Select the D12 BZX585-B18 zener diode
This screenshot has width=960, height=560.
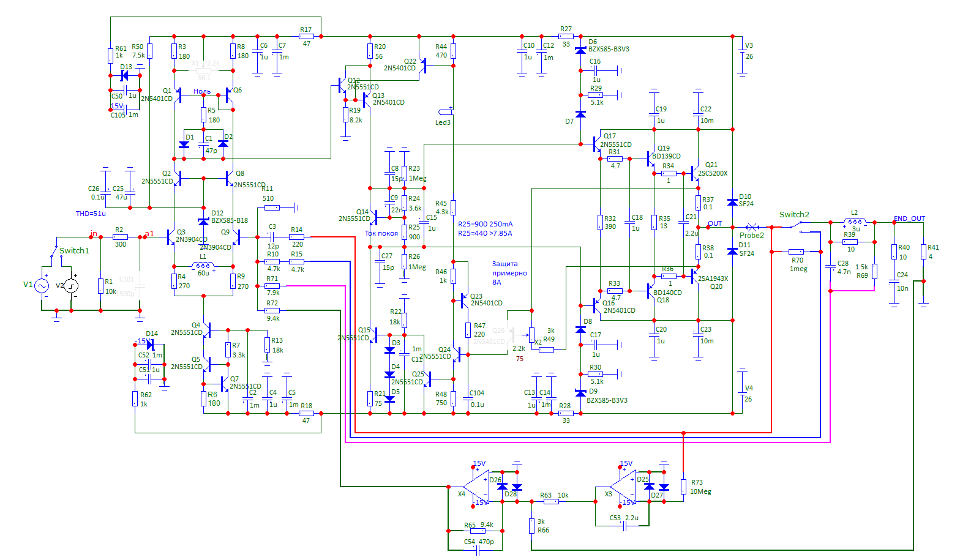(203, 221)
